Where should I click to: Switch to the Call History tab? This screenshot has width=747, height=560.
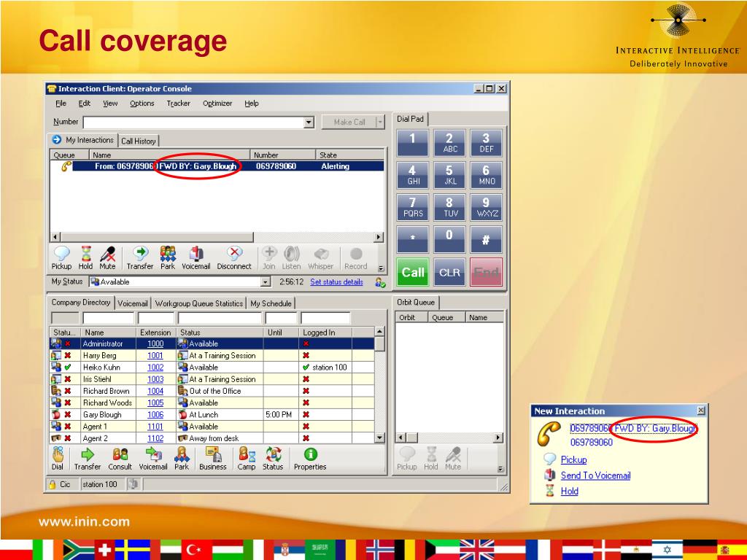tap(138, 141)
